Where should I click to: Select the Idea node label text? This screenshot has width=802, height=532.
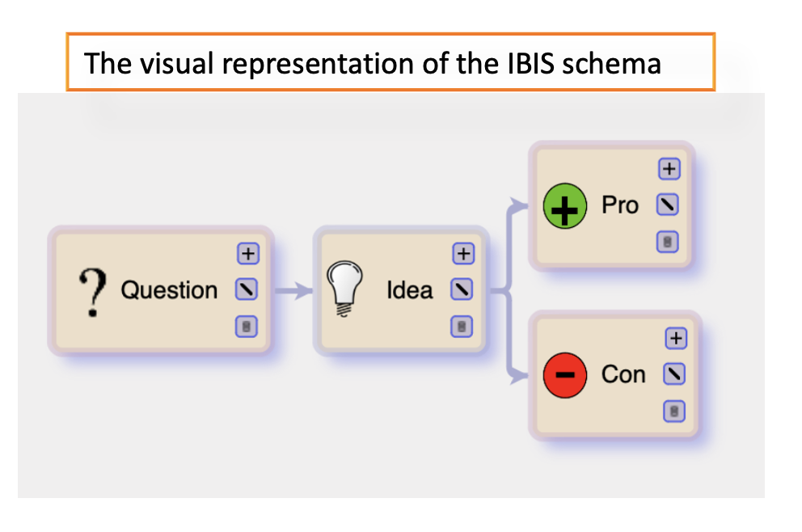tap(409, 290)
